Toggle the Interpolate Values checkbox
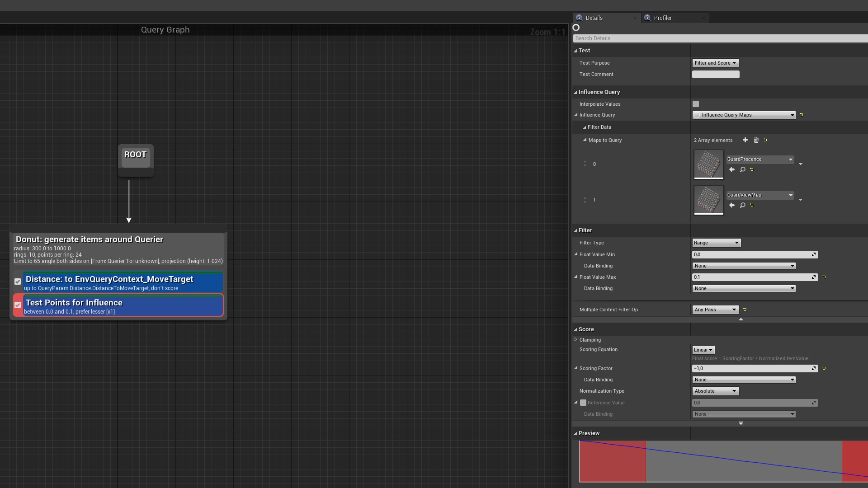This screenshot has width=868, height=488. (695, 103)
